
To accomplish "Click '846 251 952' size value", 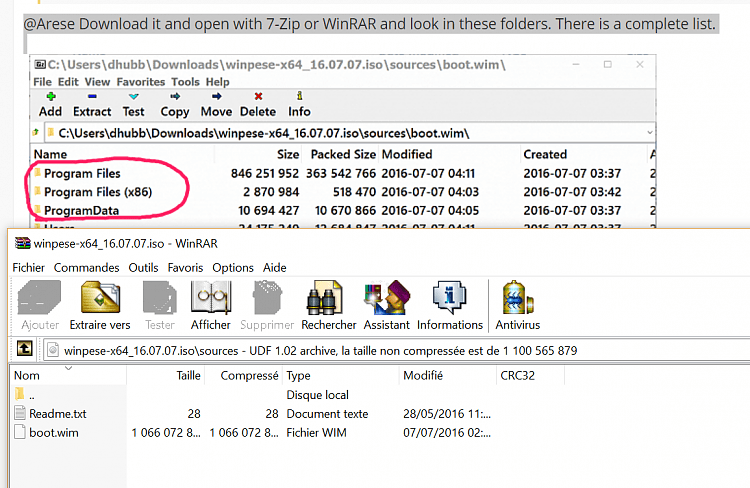I will [265, 173].
